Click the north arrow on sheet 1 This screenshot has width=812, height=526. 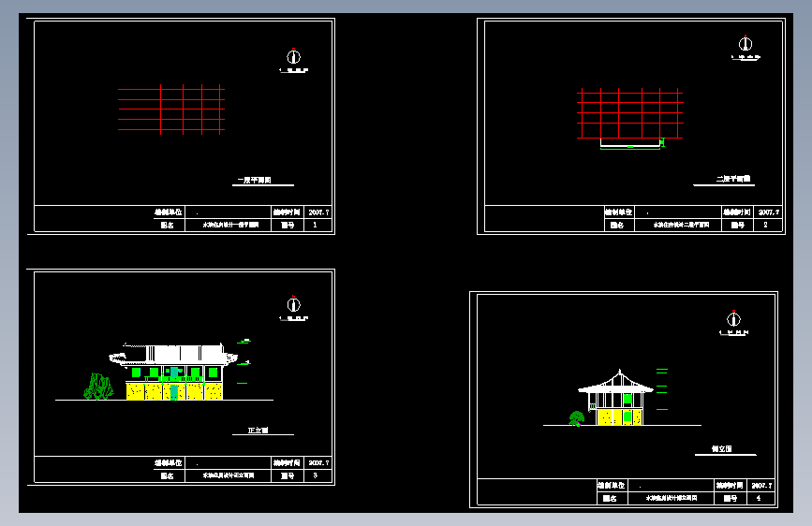(x=294, y=56)
